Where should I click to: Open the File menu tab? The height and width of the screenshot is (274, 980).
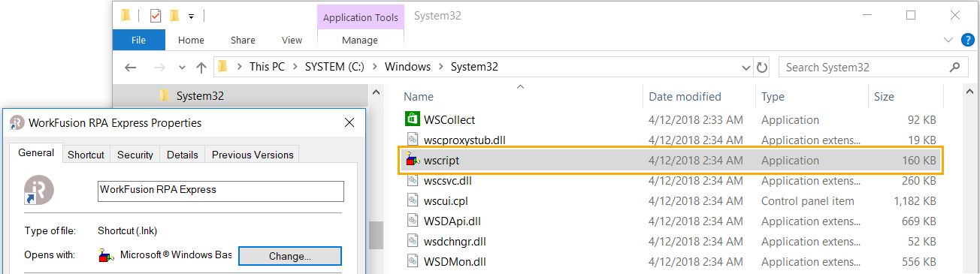[x=138, y=40]
